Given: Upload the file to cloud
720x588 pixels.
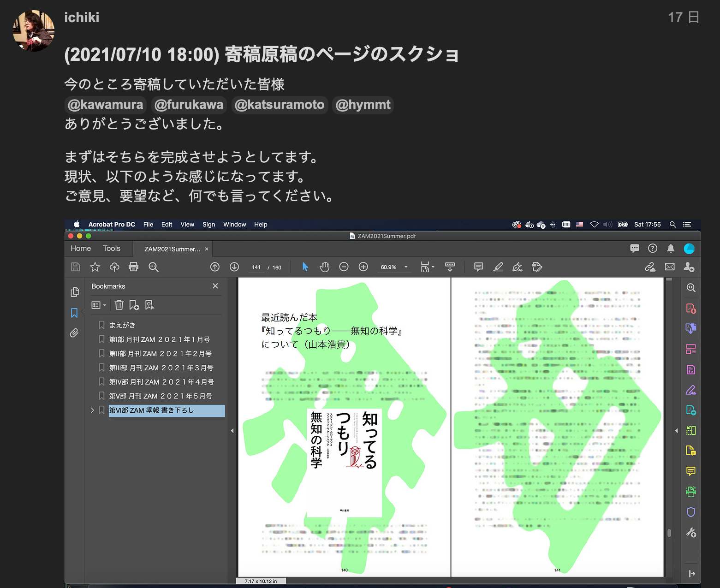Looking at the screenshot, I should pos(114,267).
